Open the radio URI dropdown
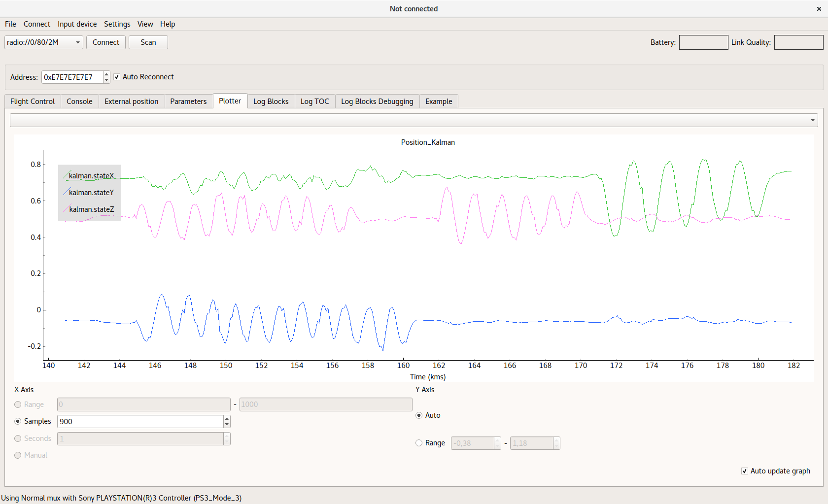828x504 pixels. (77, 42)
